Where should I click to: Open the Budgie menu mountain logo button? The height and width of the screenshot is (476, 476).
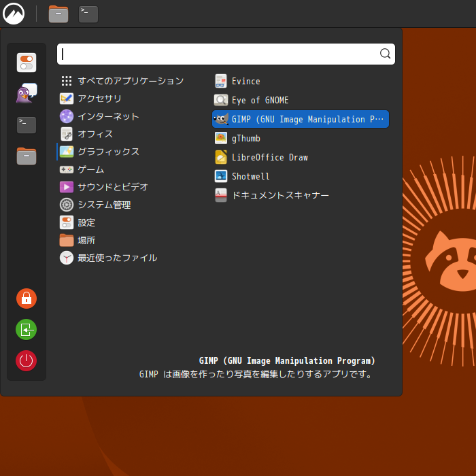(14, 14)
